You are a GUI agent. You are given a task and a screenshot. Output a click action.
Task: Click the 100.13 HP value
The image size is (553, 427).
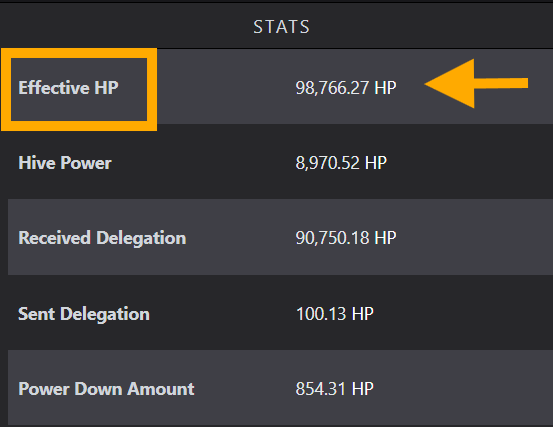pyautogui.click(x=334, y=314)
